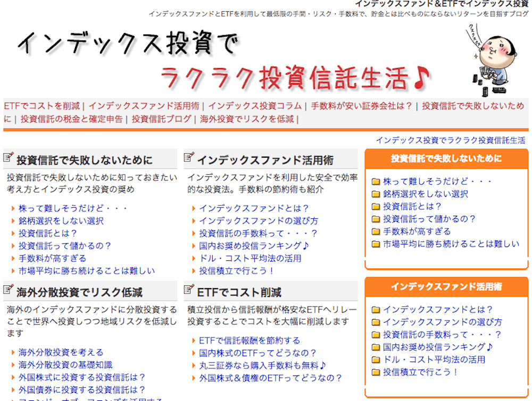This screenshot has height=401, width=532.
Task: Select 手数料が安い証券会社は？ in the navigation bar
Action: 362,105
